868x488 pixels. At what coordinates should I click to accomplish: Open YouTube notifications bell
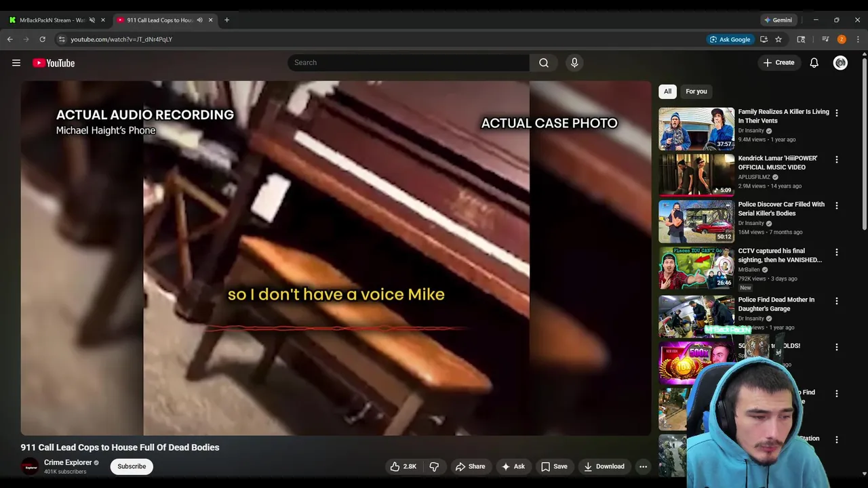click(814, 62)
